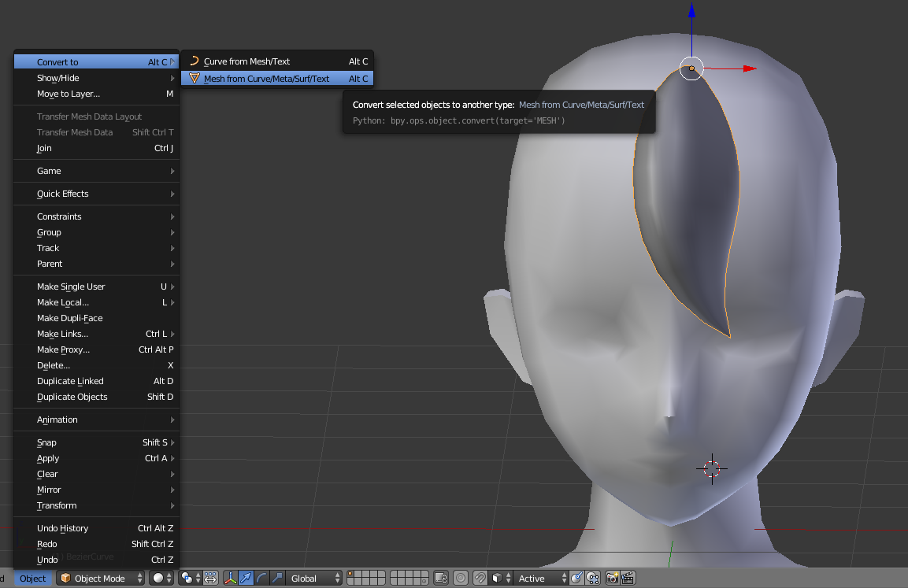The image size is (908, 588).
Task: Click the Object menu button in header
Action: (32, 579)
